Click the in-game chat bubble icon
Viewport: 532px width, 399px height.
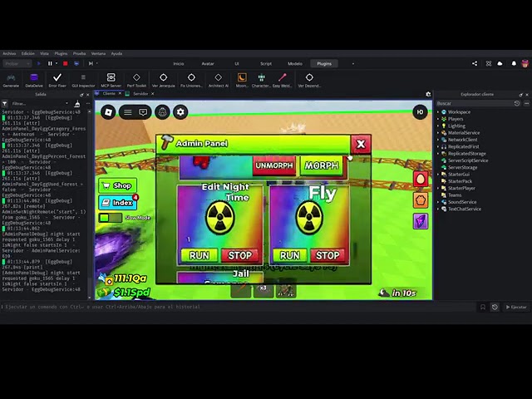click(143, 112)
